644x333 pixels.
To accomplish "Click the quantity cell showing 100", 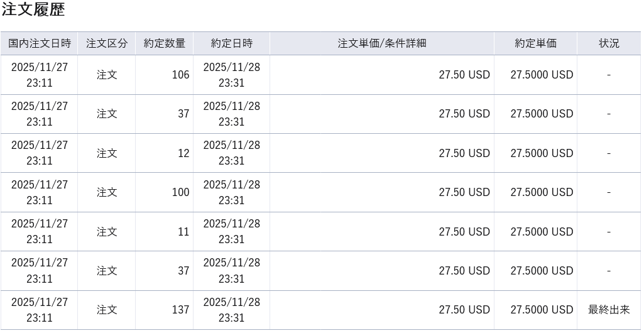I will [180, 192].
